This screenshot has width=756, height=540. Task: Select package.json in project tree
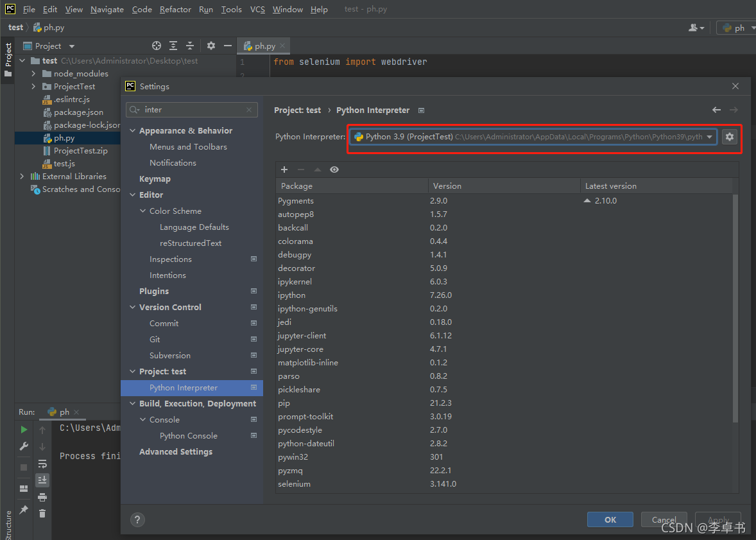pyautogui.click(x=78, y=112)
